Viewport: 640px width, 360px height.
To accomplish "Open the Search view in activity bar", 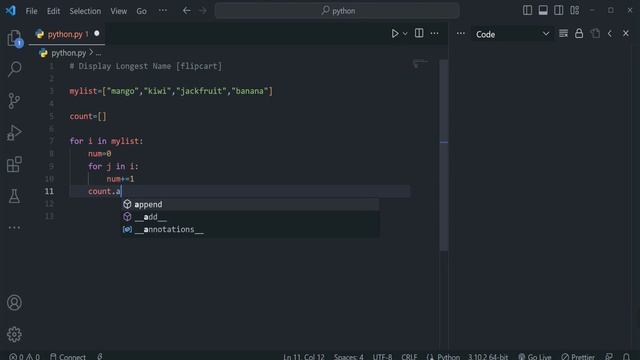I will coord(15,69).
